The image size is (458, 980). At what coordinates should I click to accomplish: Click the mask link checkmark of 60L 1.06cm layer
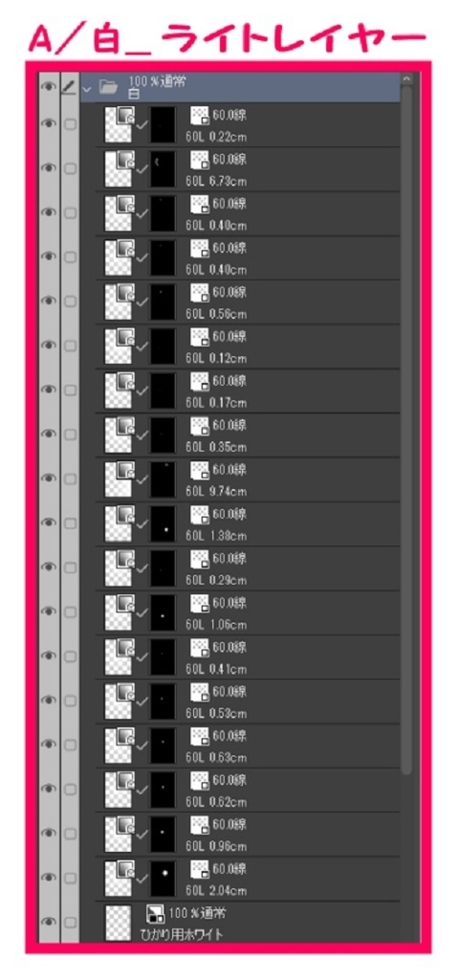coord(142,613)
